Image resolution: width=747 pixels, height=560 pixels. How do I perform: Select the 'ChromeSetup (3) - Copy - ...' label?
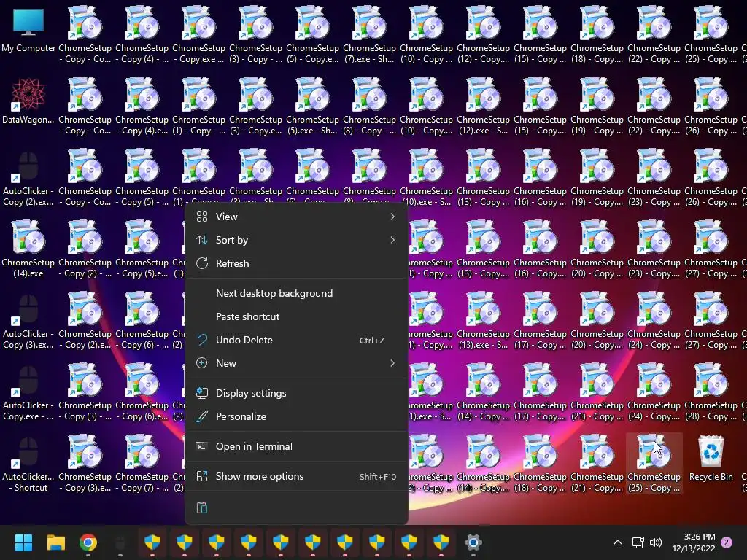tap(256, 54)
